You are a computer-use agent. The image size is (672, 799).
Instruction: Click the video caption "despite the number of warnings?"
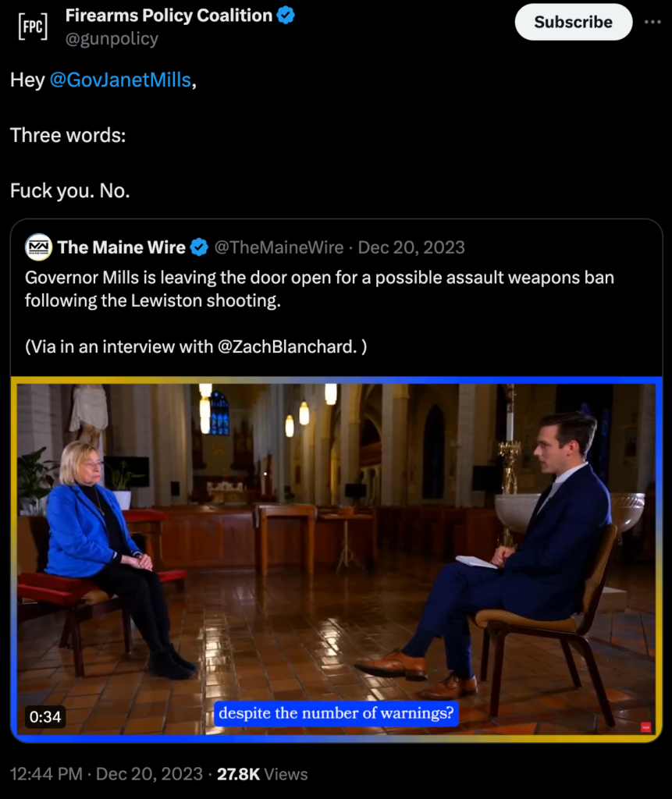[336, 713]
